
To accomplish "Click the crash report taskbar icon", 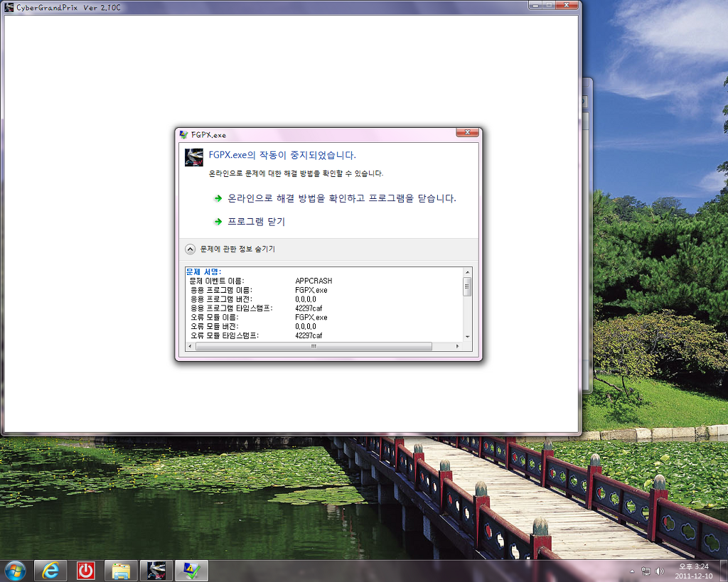I will tap(191, 570).
